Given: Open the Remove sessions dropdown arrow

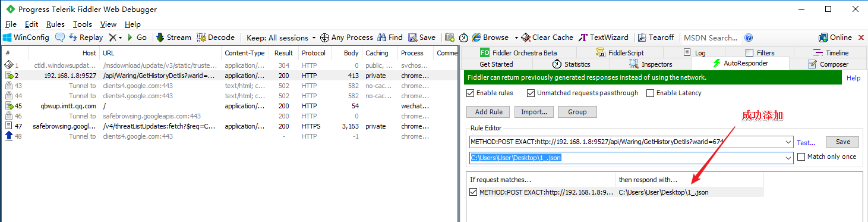Looking at the screenshot, I should tap(120, 37).
